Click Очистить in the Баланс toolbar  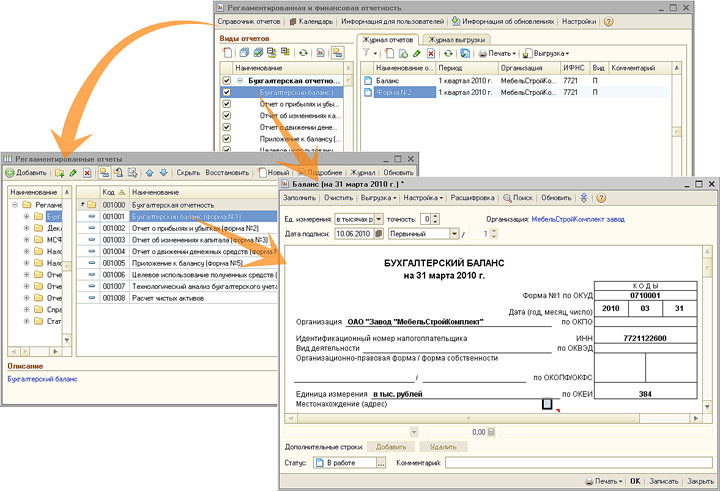tap(338, 198)
